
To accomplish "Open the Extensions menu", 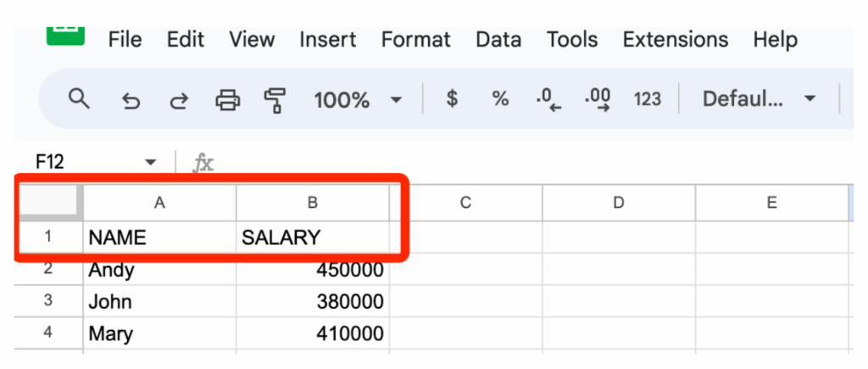I will (675, 39).
